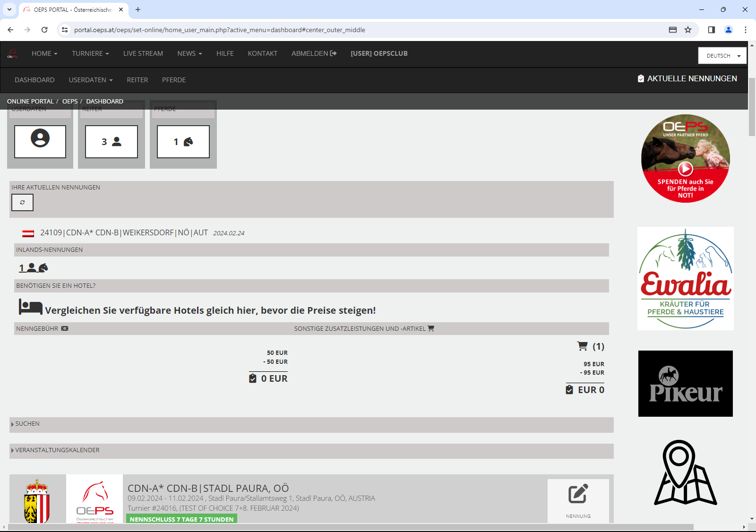756x532 pixels.
Task: Click Abmelden to log out
Action: [x=314, y=53]
